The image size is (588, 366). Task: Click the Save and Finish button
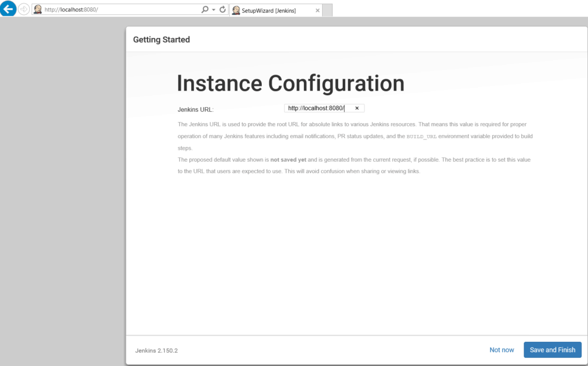(x=552, y=350)
